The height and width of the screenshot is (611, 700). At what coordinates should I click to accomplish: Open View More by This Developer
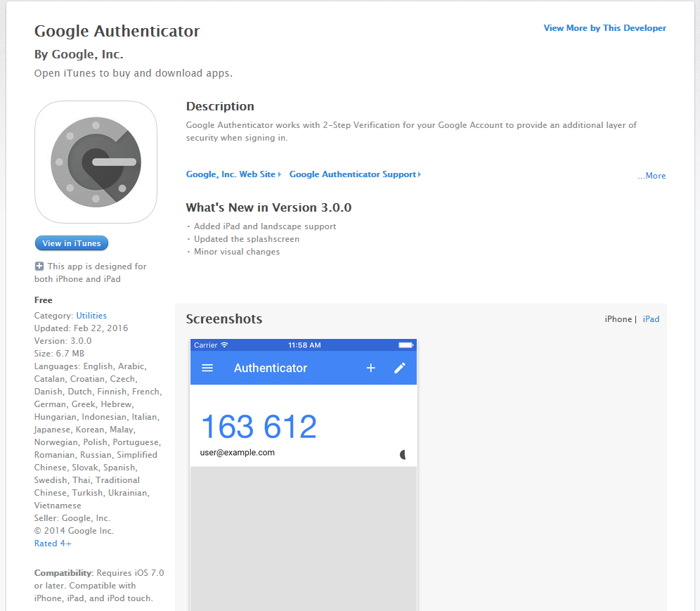pyautogui.click(x=604, y=27)
